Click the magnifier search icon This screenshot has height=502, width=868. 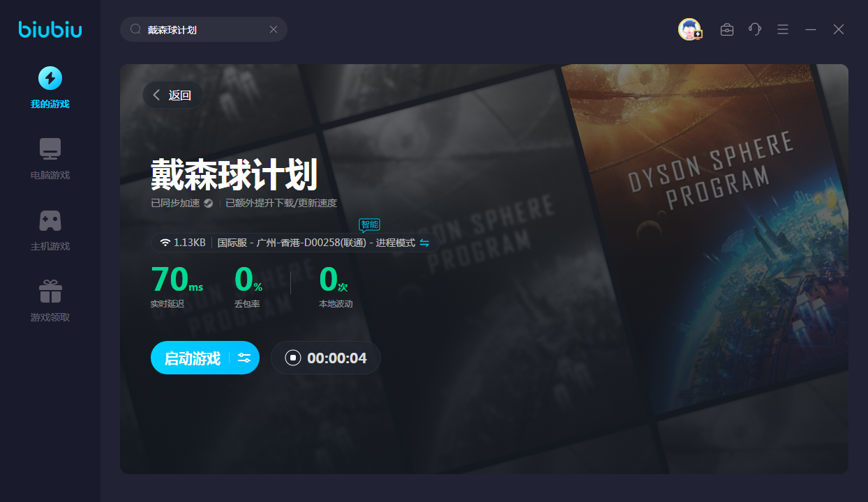point(136,29)
